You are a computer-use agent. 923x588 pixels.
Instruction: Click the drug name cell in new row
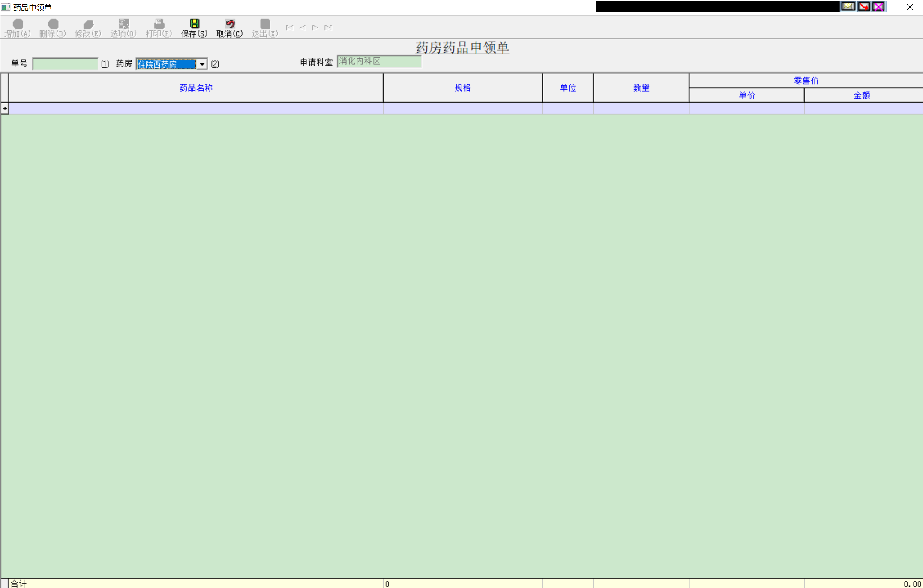196,109
